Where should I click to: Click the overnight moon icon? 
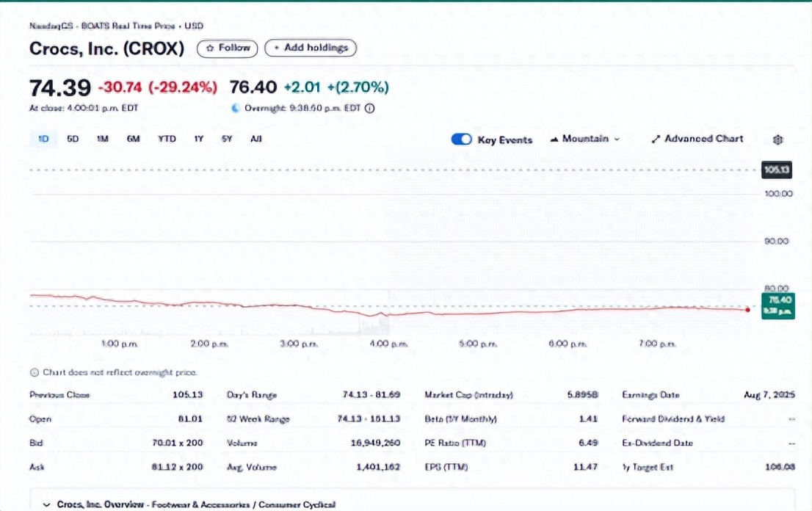[x=235, y=108]
